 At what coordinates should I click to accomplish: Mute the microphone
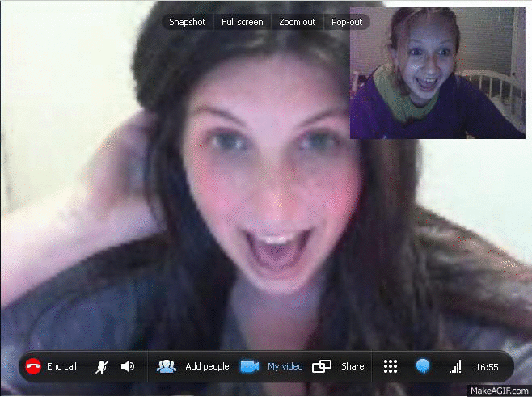(102, 366)
